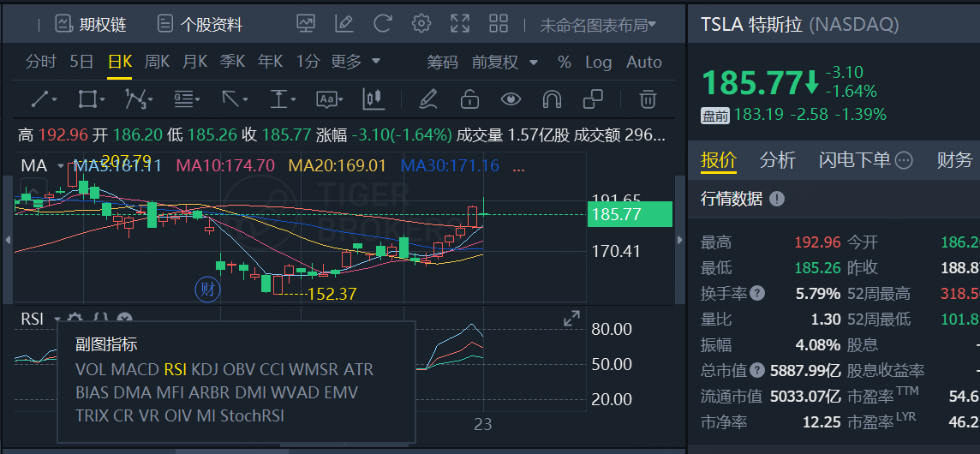Click the edit note pencil icon in top bar
The image size is (980, 454).
coord(344,24)
